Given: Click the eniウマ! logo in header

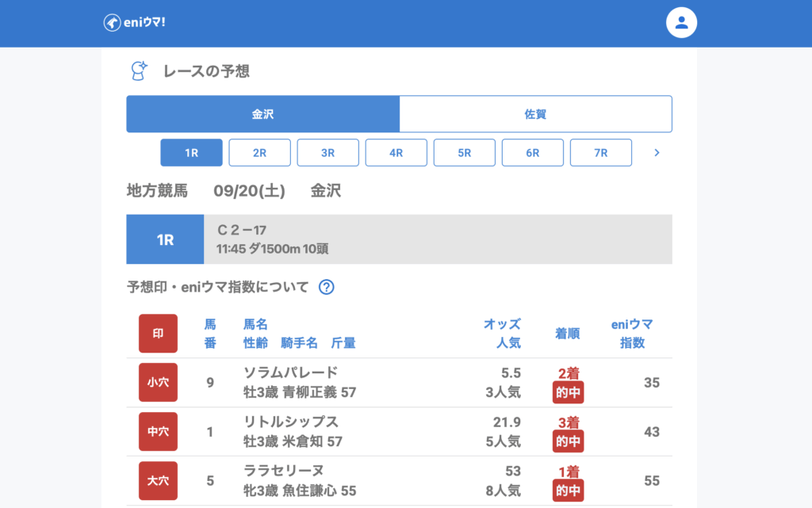Looking at the screenshot, I should (x=134, y=22).
